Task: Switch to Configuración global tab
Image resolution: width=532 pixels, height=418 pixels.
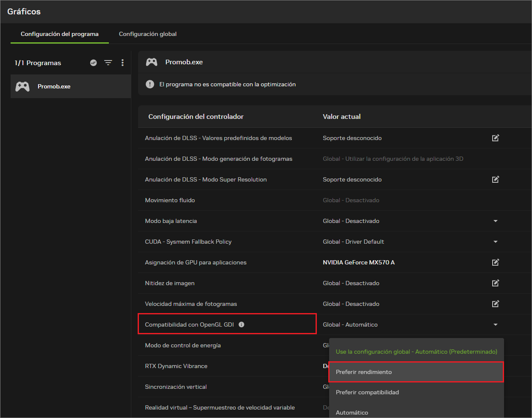Action: [148, 34]
